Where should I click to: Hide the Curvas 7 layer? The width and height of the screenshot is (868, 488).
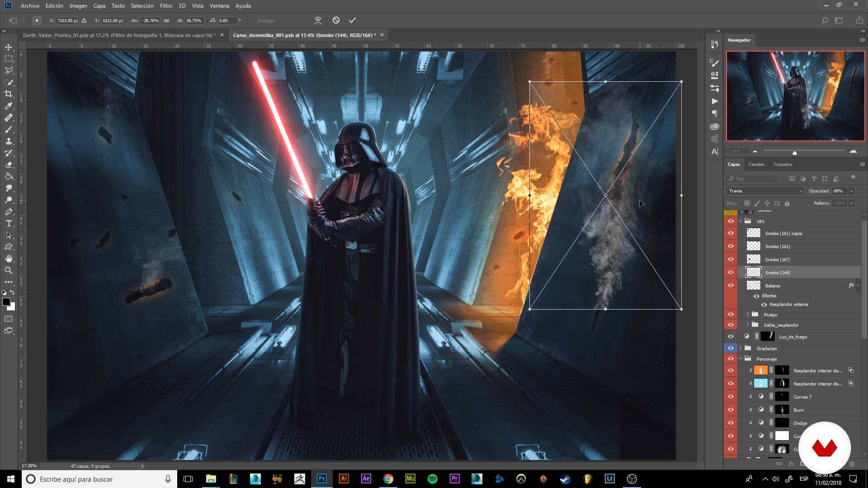click(x=731, y=397)
